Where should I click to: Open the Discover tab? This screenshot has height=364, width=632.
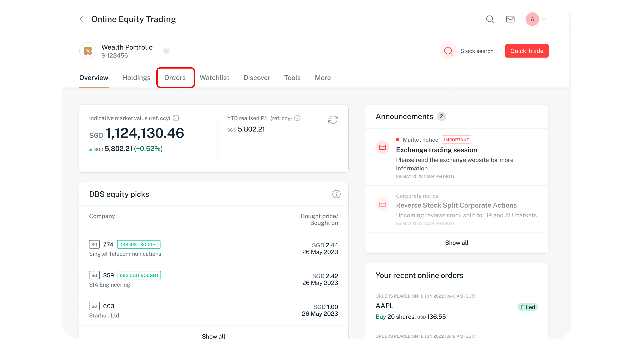click(257, 78)
